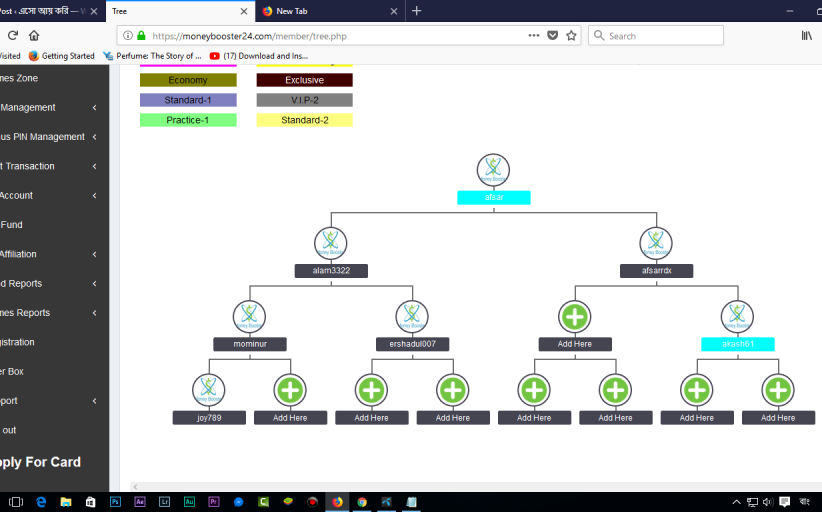Click the alam3322 member name label
The height and width of the screenshot is (512, 822).
331,271
